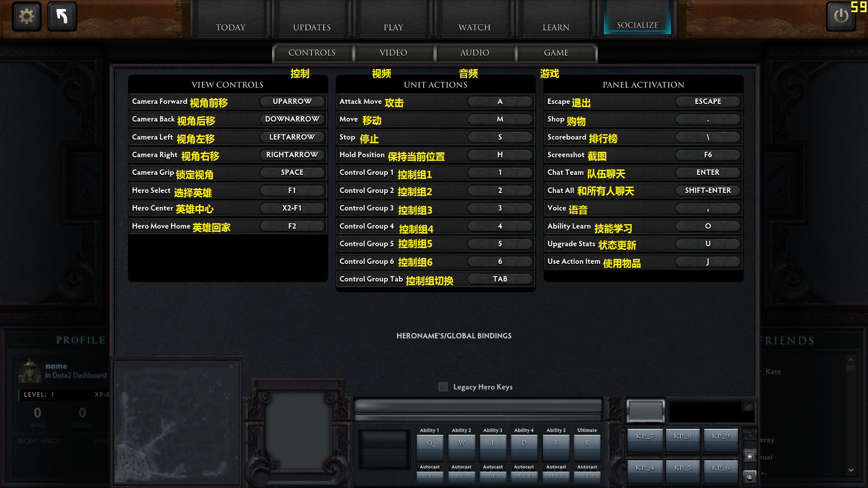Rebind Chat All SHIFT-ENTER key
Image resolution: width=868 pixels, height=488 pixels.
coord(708,191)
